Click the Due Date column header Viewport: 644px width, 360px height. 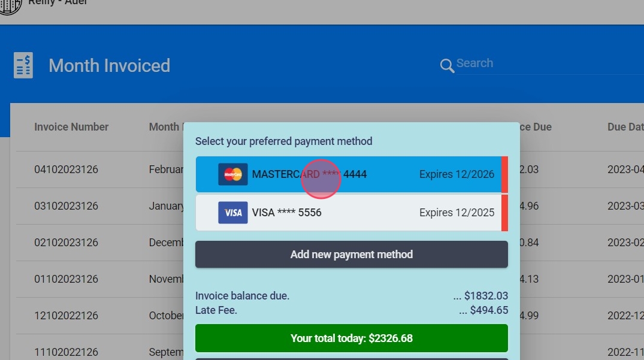(x=625, y=127)
